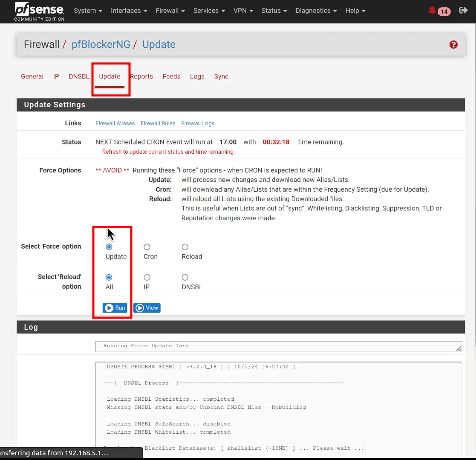Click the Loading DNSBL Whitelist log line
This screenshot has height=460, width=476.
point(169,432)
